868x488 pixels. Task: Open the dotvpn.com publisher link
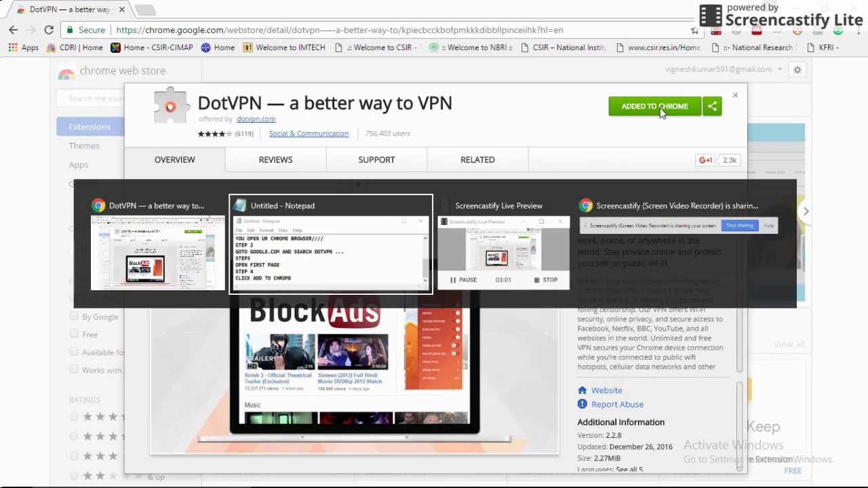click(256, 119)
